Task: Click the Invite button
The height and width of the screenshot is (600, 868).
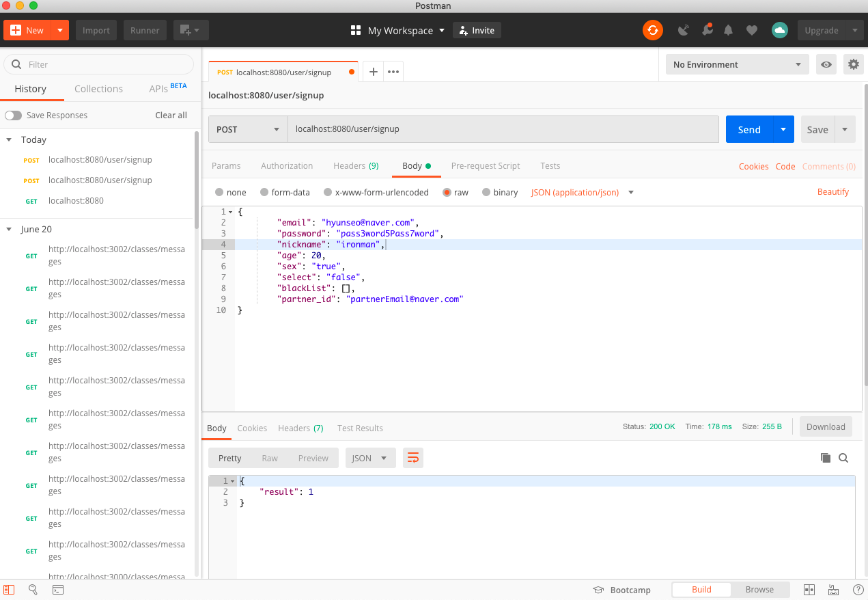Action: tap(477, 30)
